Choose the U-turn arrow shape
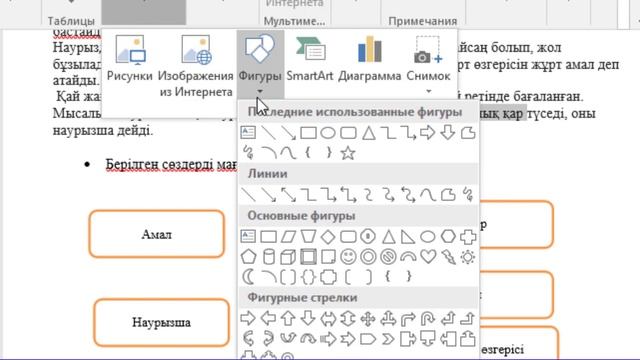 428,318
